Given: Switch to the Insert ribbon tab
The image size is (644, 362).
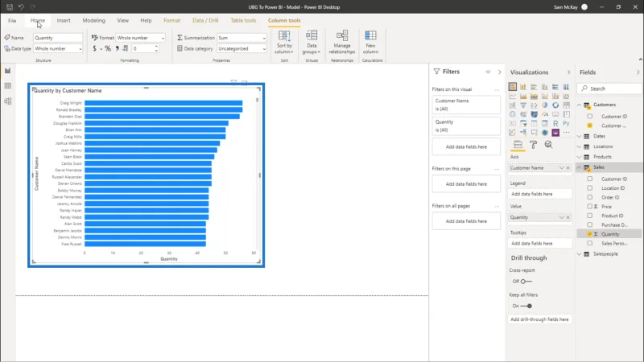Looking at the screenshot, I should (64, 21).
